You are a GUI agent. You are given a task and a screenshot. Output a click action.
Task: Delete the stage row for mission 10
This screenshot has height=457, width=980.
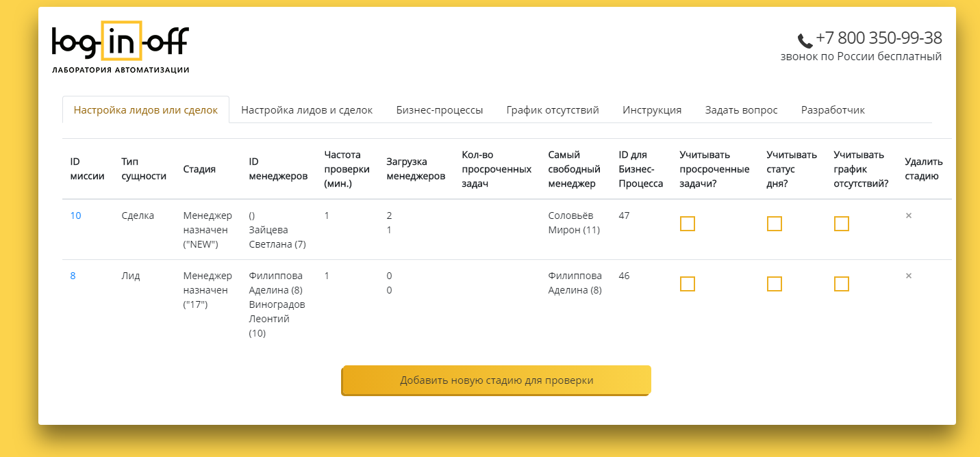(x=909, y=216)
